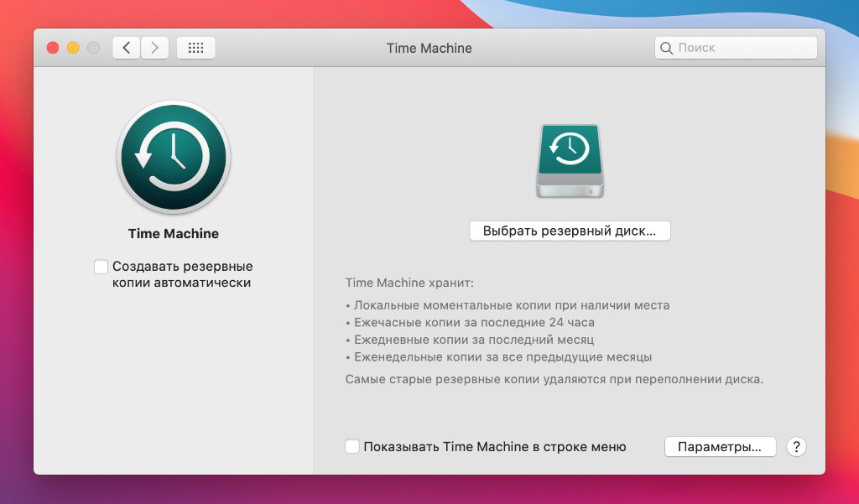Click Выбрать резервный диск button

[570, 231]
